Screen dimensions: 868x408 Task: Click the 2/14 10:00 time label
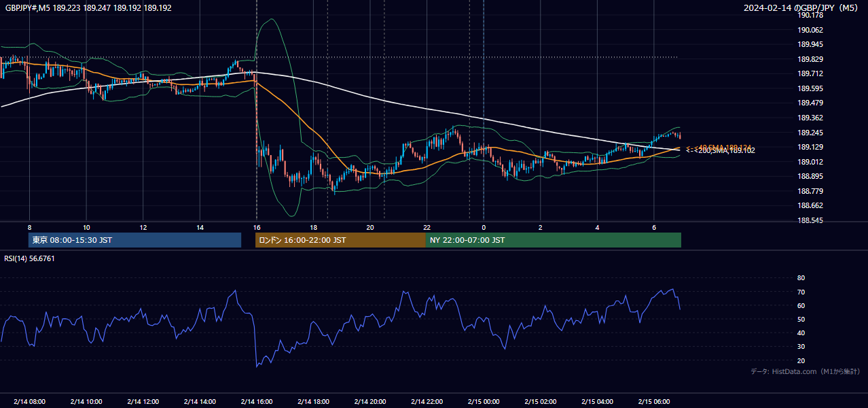(86, 401)
